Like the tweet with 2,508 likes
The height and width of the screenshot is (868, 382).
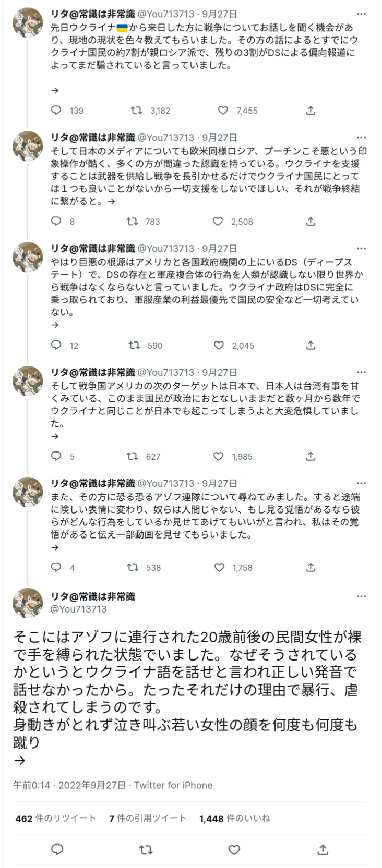click(x=218, y=222)
